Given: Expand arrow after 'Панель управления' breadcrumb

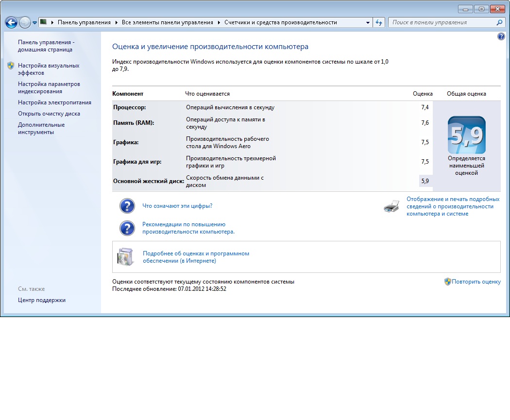Looking at the screenshot, I should (x=117, y=22).
